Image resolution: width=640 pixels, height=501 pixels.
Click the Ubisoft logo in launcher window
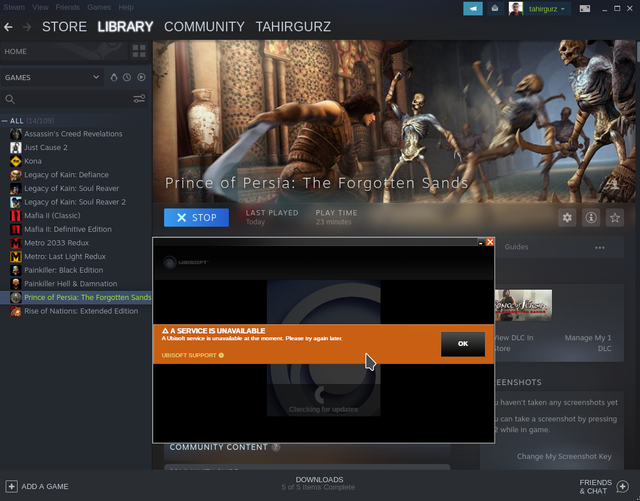click(x=186, y=262)
